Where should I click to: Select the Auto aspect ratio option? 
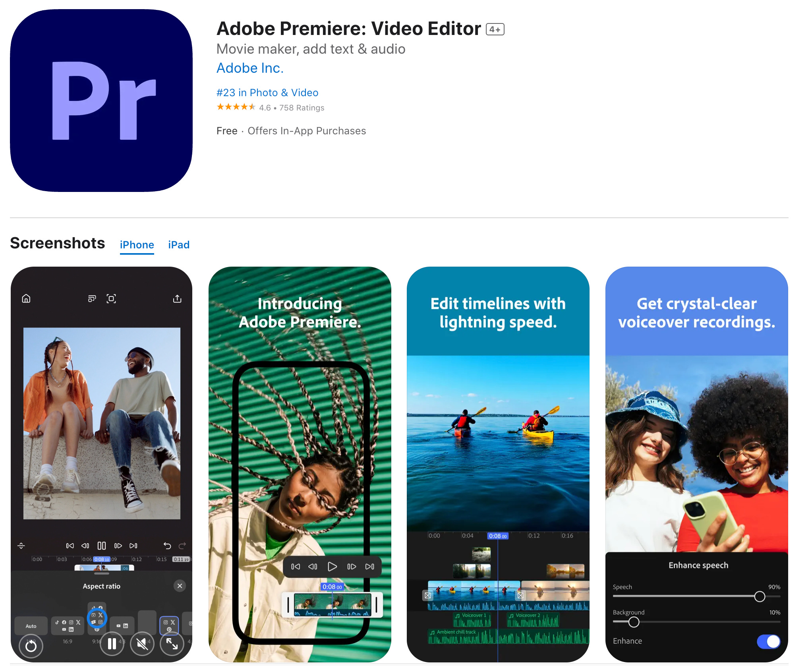point(31,626)
